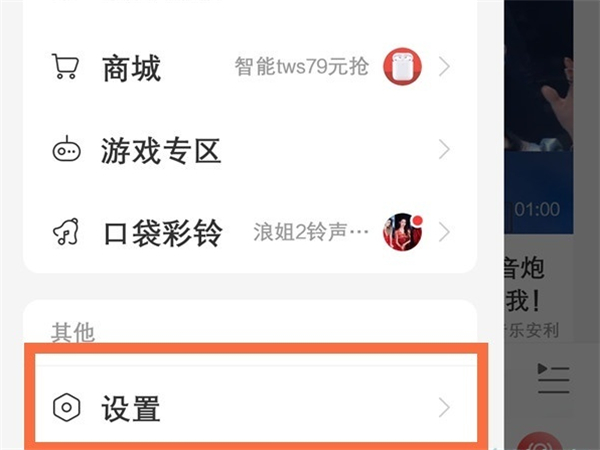Screen dimensions: 600x450
Task: Open the 口袋彩铃 menu item
Action: click(250, 232)
